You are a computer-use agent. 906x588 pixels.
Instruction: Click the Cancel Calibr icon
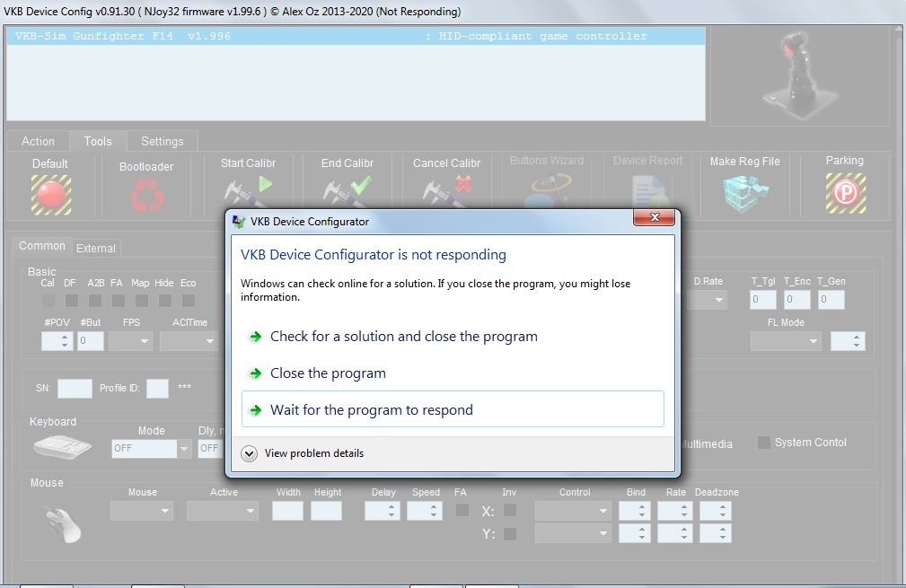tap(446, 191)
